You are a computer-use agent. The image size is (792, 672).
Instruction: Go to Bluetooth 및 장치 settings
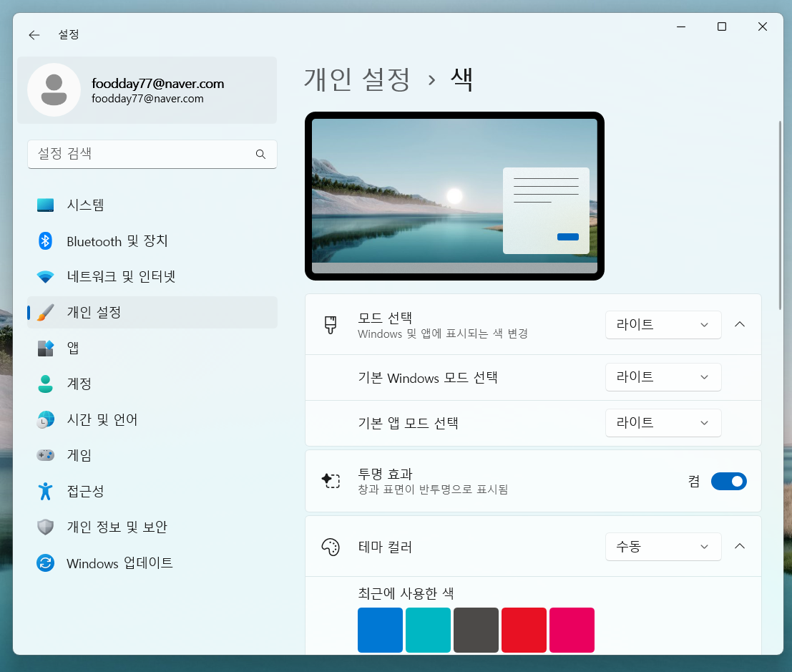pos(152,241)
